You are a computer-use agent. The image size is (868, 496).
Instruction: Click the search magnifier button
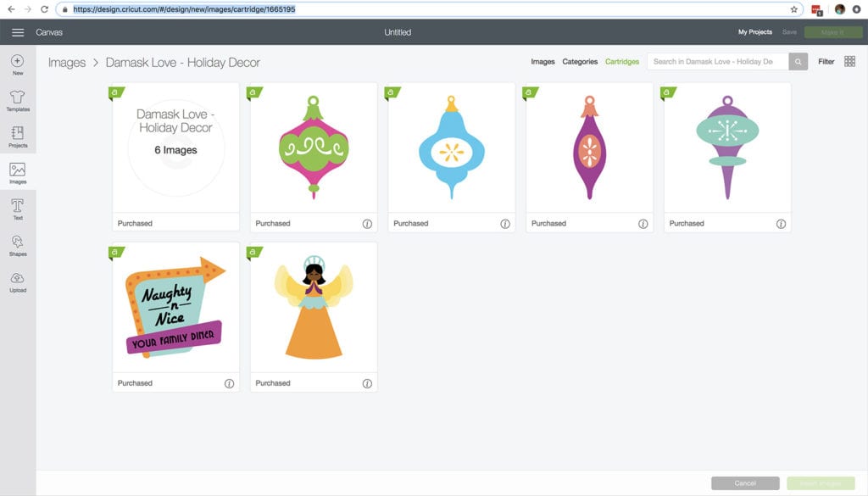[798, 62]
